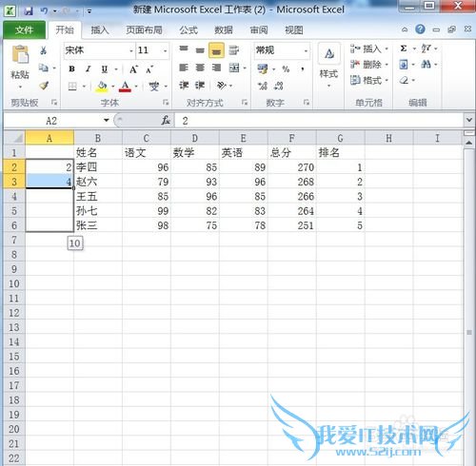Apply the yellow fill color bucket
Viewport: 476px width, 466px height.
click(x=102, y=87)
